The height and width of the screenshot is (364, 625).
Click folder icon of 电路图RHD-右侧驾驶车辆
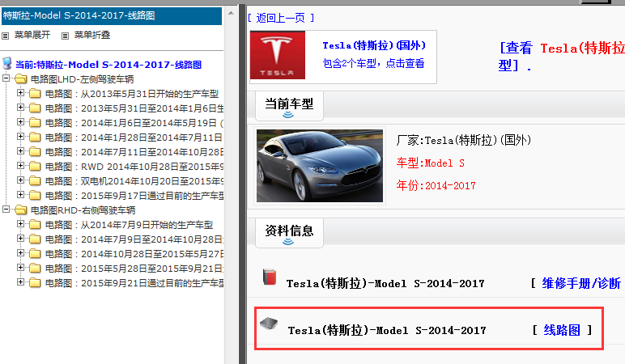click(21, 210)
